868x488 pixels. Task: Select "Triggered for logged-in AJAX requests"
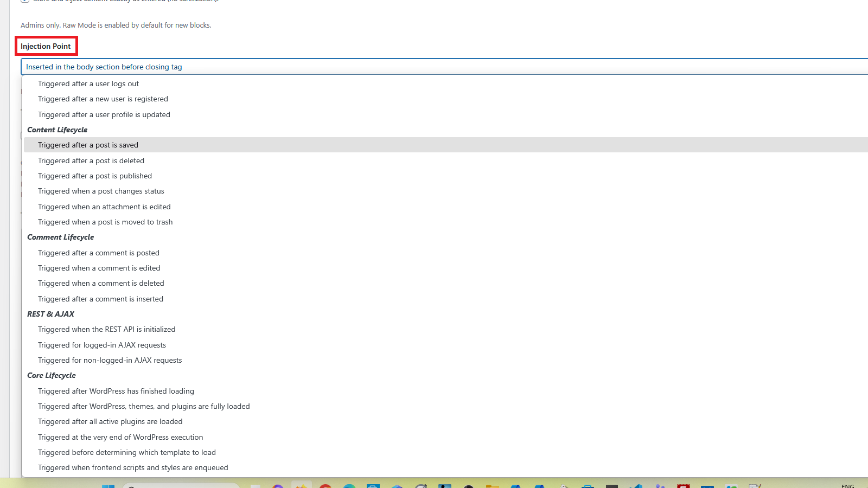(x=445, y=345)
